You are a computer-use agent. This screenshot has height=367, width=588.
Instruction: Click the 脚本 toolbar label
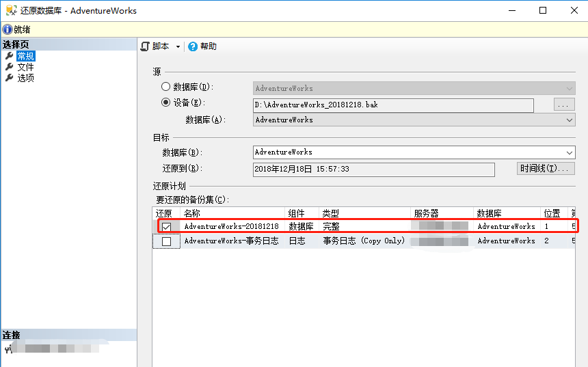pyautogui.click(x=161, y=46)
